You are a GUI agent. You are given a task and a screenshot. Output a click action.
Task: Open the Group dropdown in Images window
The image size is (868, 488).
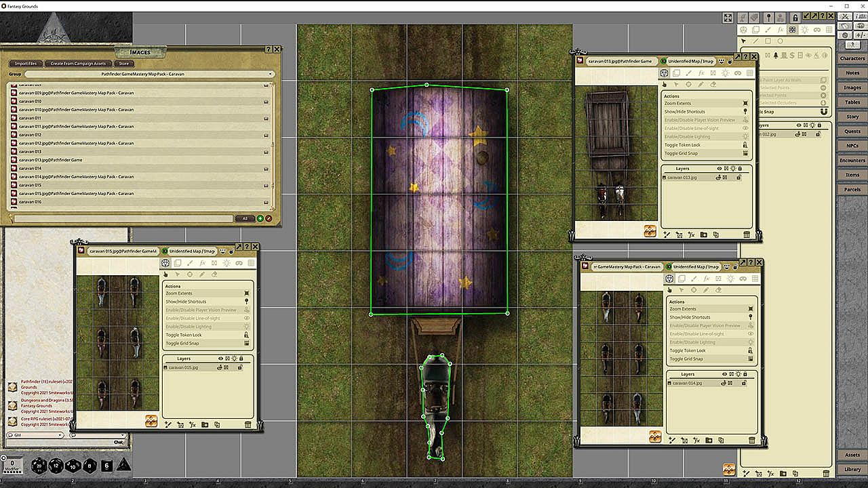point(150,74)
